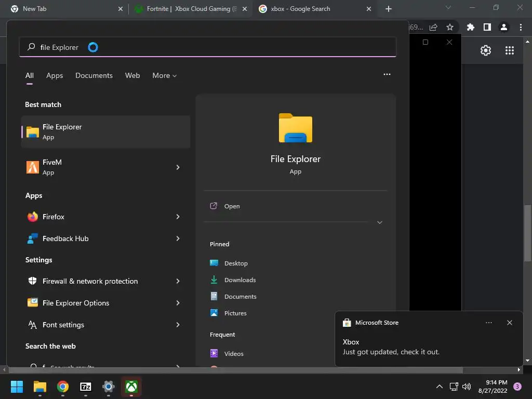Expand more actions chevron under Open
532x399 pixels.
point(380,222)
